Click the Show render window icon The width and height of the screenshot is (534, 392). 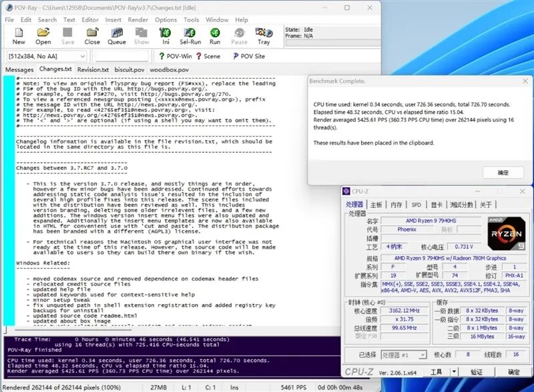coord(142,36)
